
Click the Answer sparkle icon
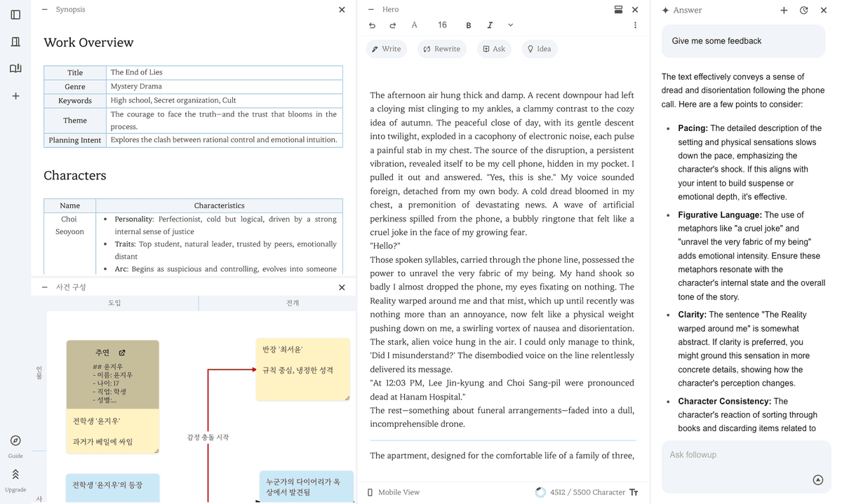point(665,11)
